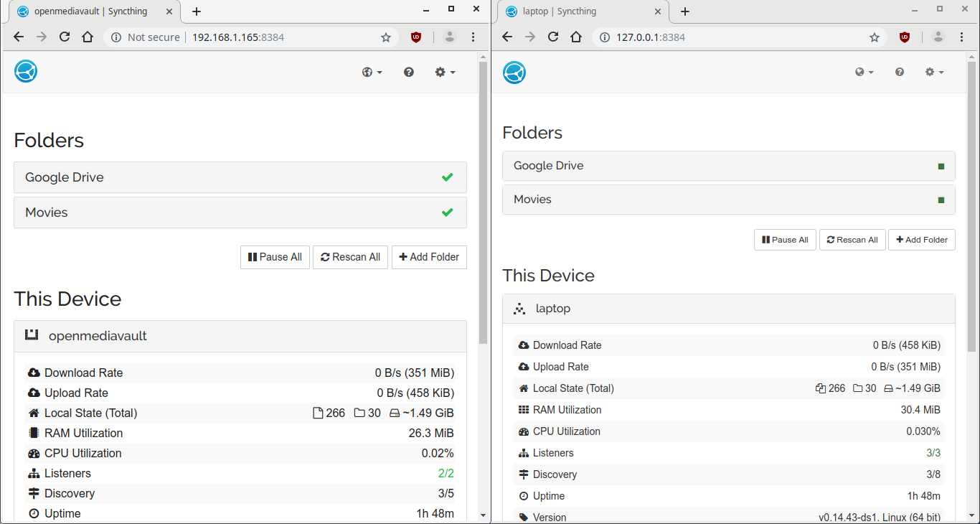Click Download Rate cloud icon in laptop window
This screenshot has width=980, height=524.
click(523, 345)
